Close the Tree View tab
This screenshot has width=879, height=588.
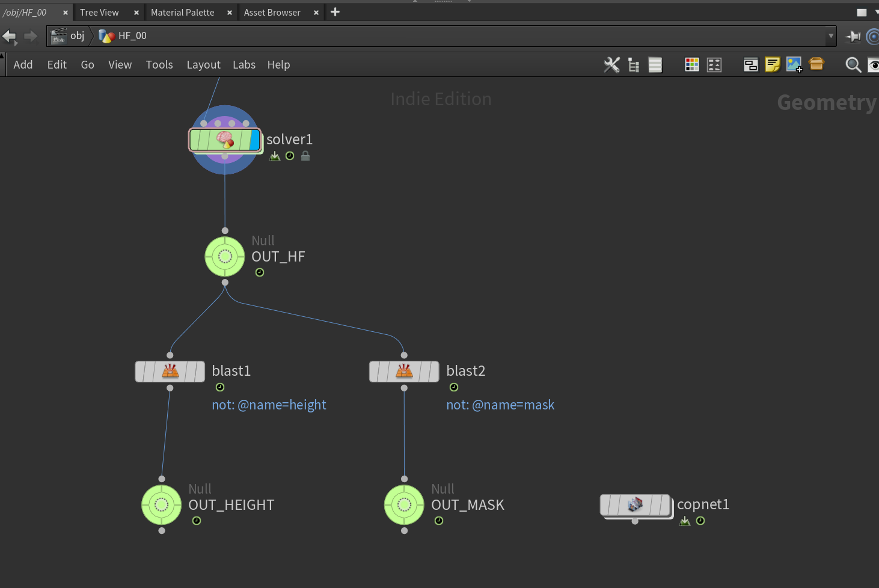pyautogui.click(x=136, y=13)
